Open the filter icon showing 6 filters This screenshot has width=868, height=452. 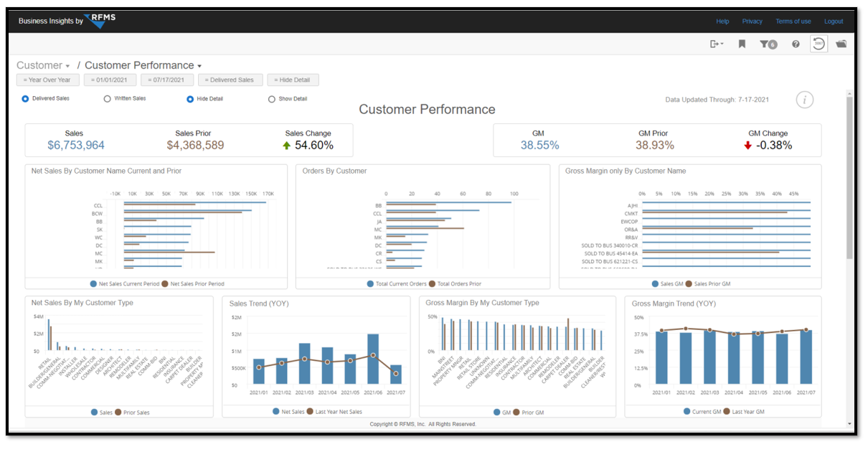click(768, 44)
